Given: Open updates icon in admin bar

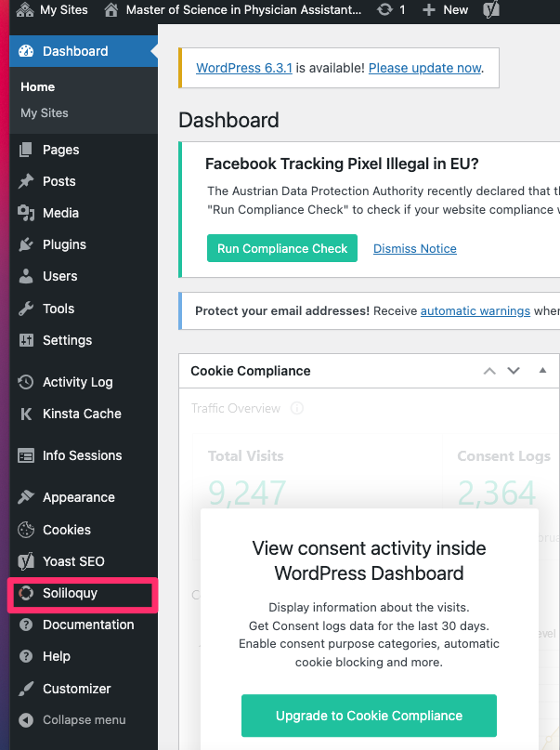Looking at the screenshot, I should click(384, 10).
